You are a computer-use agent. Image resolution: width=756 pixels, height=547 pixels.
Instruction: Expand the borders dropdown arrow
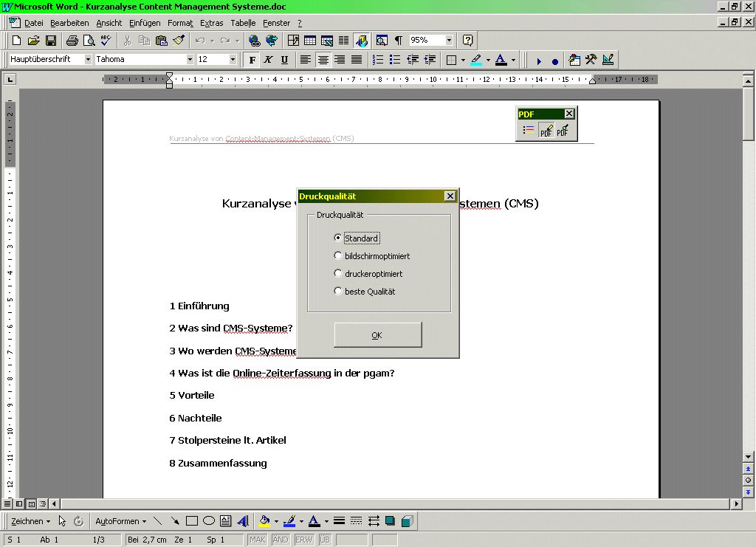pyautogui.click(x=464, y=61)
